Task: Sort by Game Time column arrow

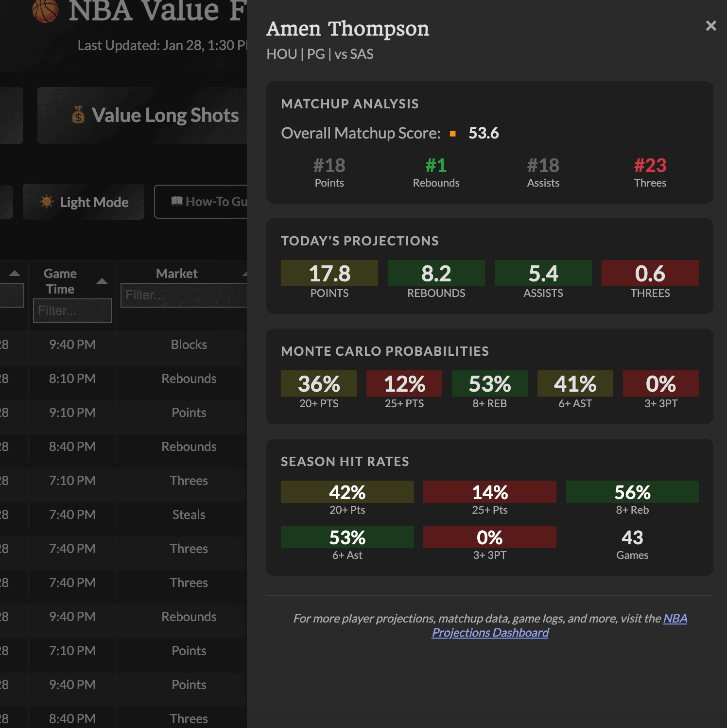Action: (x=102, y=281)
